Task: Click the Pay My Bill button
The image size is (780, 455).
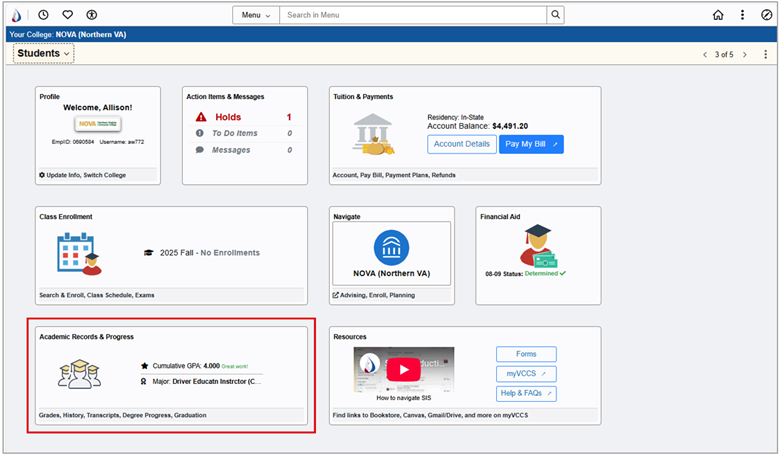Action: [x=530, y=144]
